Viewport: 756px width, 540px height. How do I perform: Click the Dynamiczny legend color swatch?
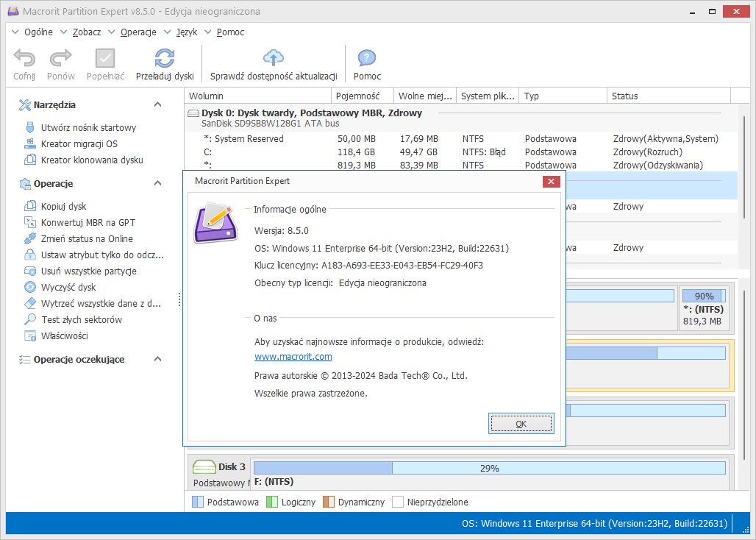point(328,502)
